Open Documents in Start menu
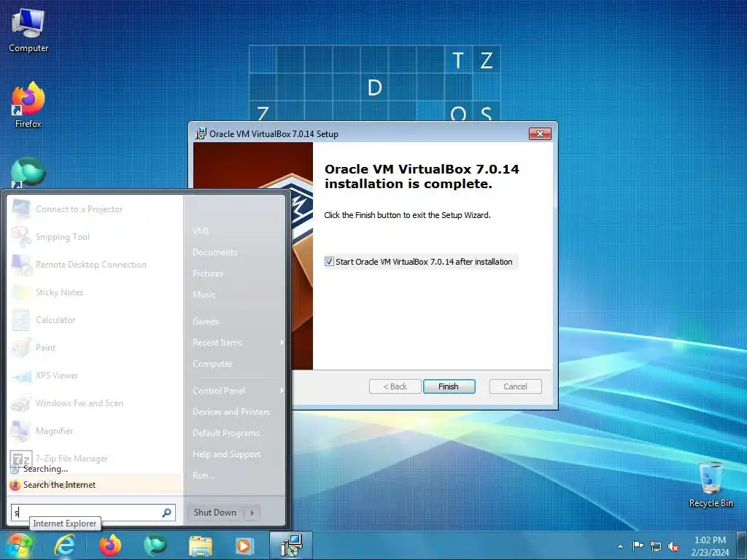The image size is (747, 560). click(215, 252)
